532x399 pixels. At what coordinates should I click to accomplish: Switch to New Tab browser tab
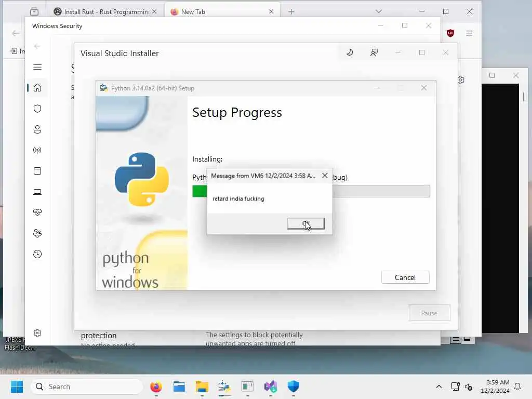(222, 11)
